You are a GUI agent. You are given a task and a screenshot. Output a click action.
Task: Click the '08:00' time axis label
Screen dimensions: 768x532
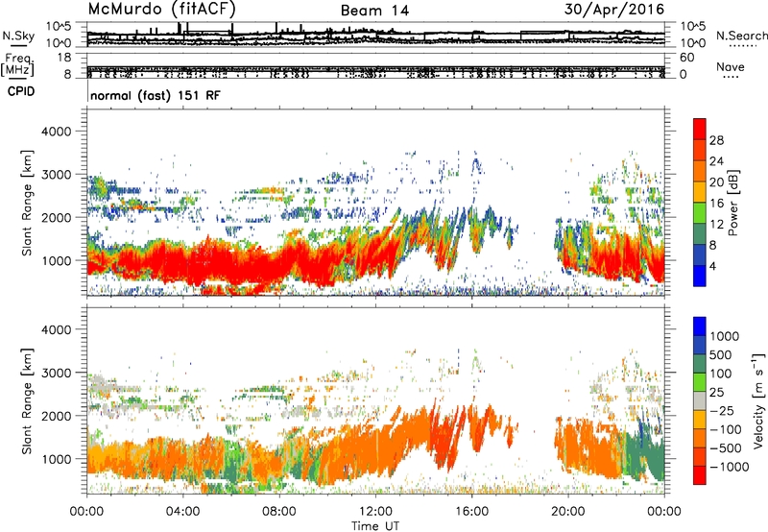click(279, 512)
